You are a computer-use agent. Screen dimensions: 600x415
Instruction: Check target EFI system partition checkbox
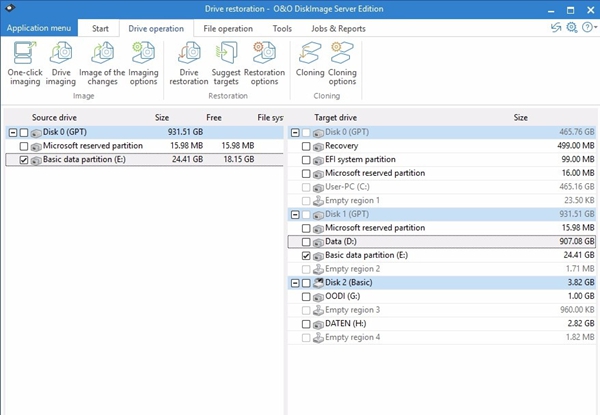pos(306,160)
